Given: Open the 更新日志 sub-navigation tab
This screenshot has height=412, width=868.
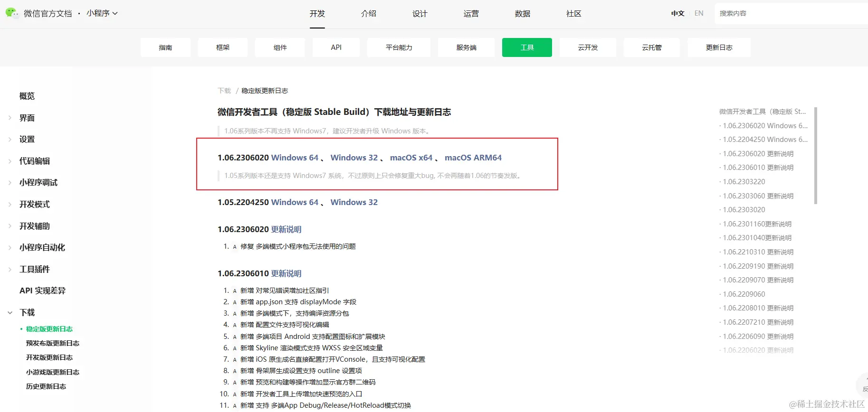Looking at the screenshot, I should (x=719, y=47).
